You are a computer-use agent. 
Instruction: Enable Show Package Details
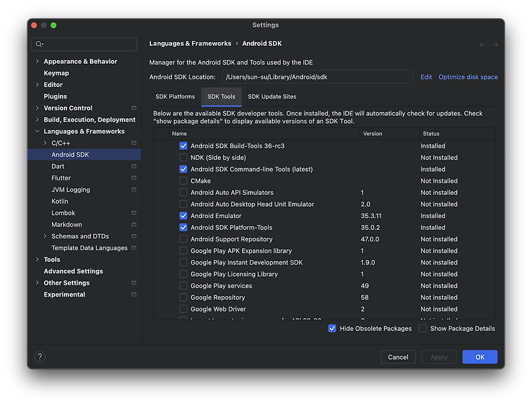pyautogui.click(x=422, y=328)
